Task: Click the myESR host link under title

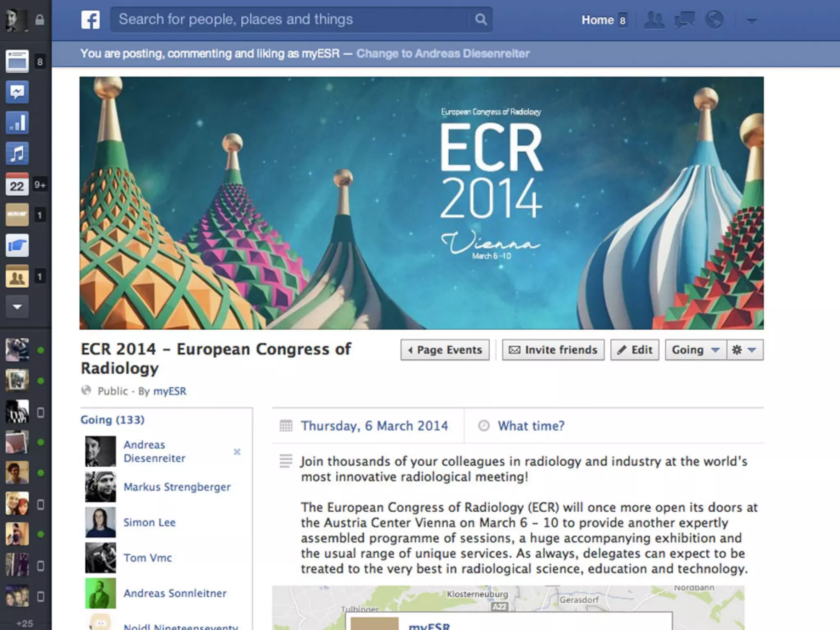Action: (170, 391)
